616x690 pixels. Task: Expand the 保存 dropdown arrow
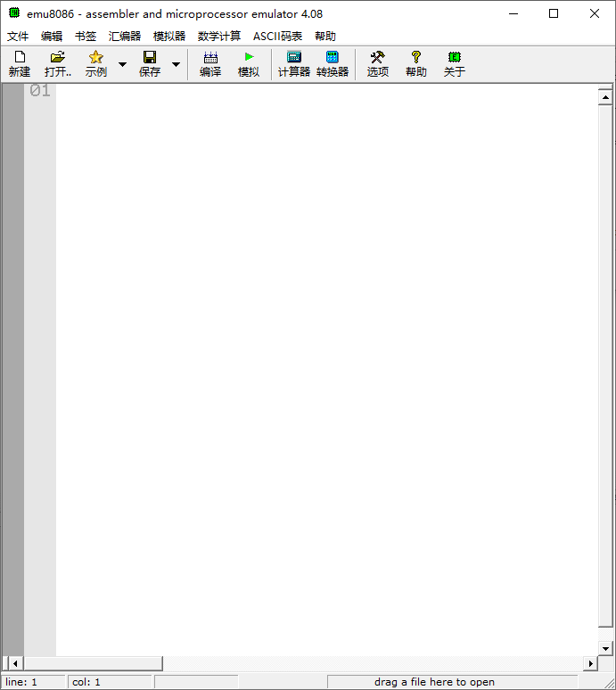[x=176, y=65]
